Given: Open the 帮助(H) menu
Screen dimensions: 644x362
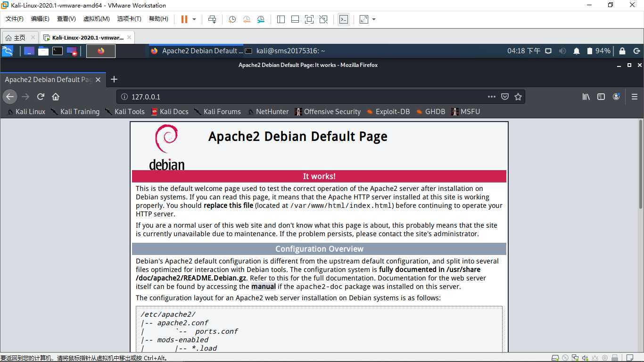Looking at the screenshot, I should coord(158,19).
